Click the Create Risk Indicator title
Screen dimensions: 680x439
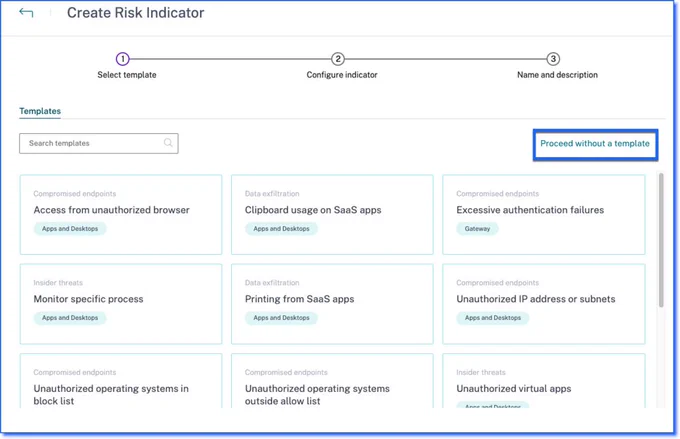[135, 13]
